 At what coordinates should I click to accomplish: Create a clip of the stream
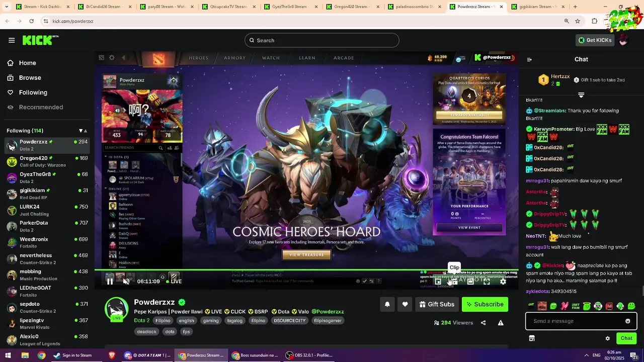click(454, 282)
